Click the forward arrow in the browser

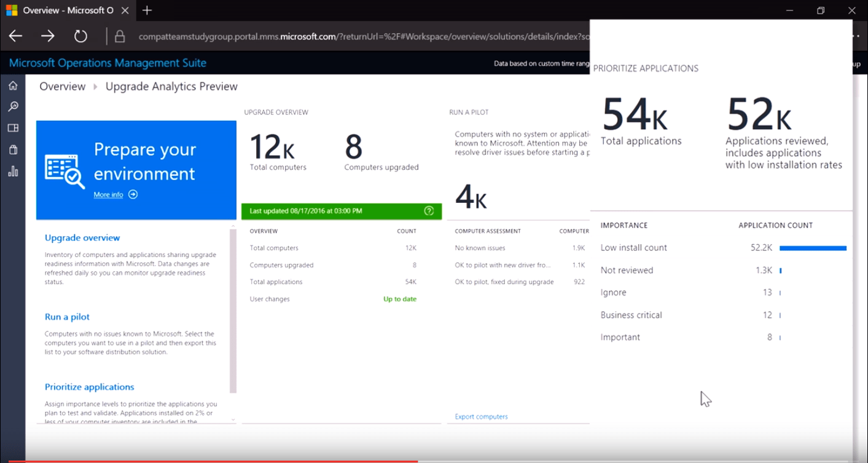[x=47, y=36]
